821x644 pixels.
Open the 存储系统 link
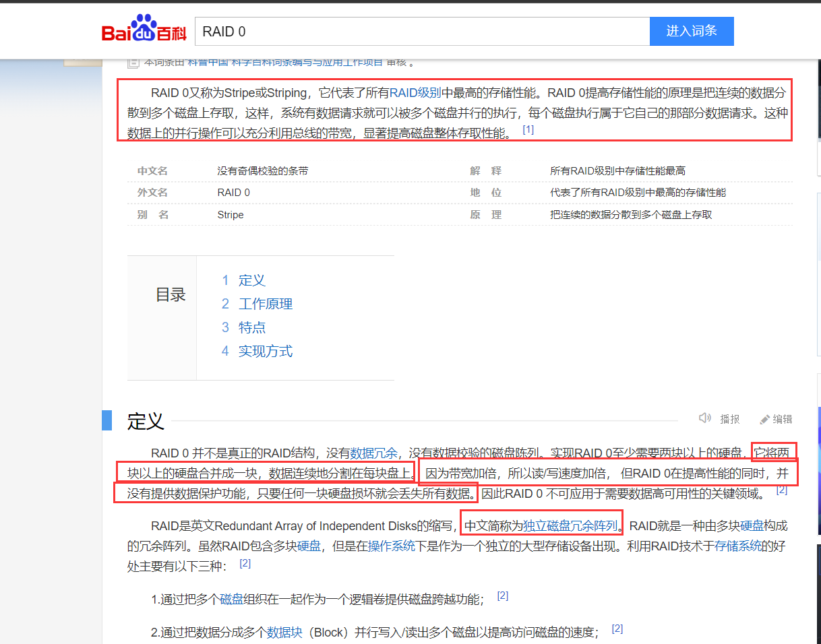738,546
